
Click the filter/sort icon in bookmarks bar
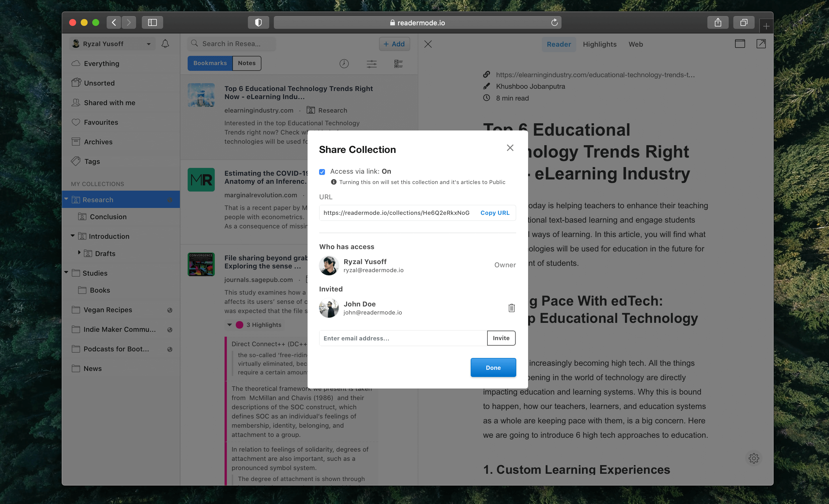click(x=371, y=63)
